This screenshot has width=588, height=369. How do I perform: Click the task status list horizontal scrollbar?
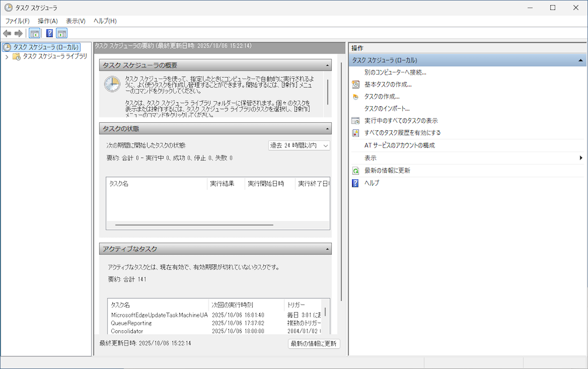pyautogui.click(x=194, y=224)
